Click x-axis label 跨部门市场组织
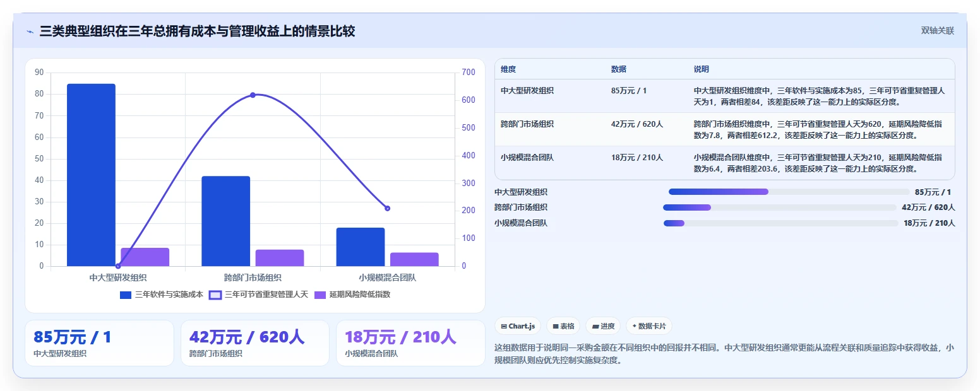Viewport: 980px width, 391px height. tap(253, 277)
